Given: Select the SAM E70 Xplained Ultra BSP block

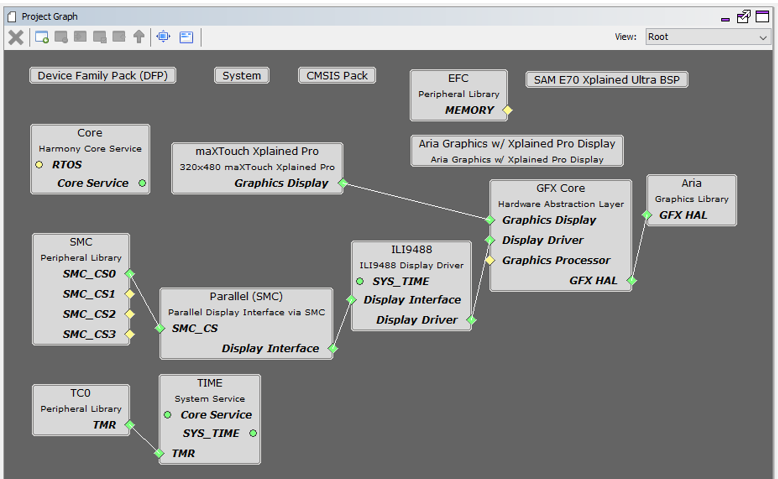Looking at the screenshot, I should 606,79.
